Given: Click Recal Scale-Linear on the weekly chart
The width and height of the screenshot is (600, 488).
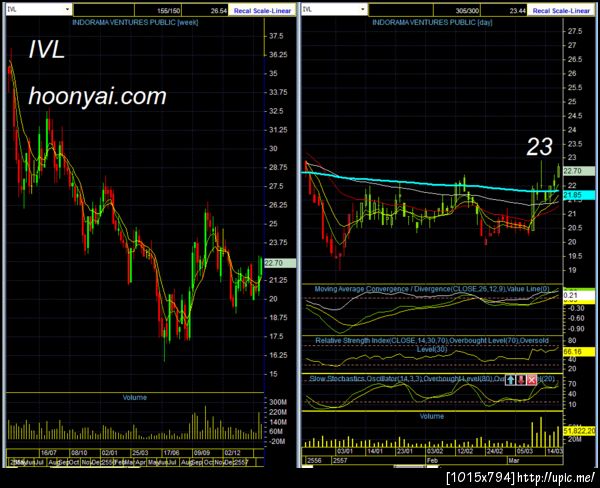Looking at the screenshot, I should (262, 11).
